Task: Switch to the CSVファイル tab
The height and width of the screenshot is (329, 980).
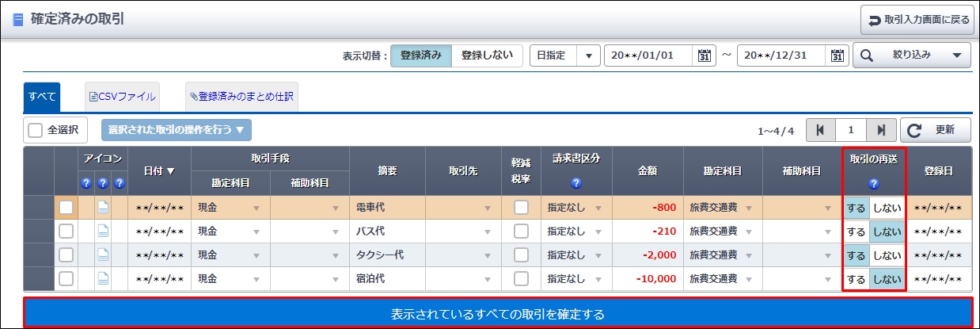Action: click(123, 97)
